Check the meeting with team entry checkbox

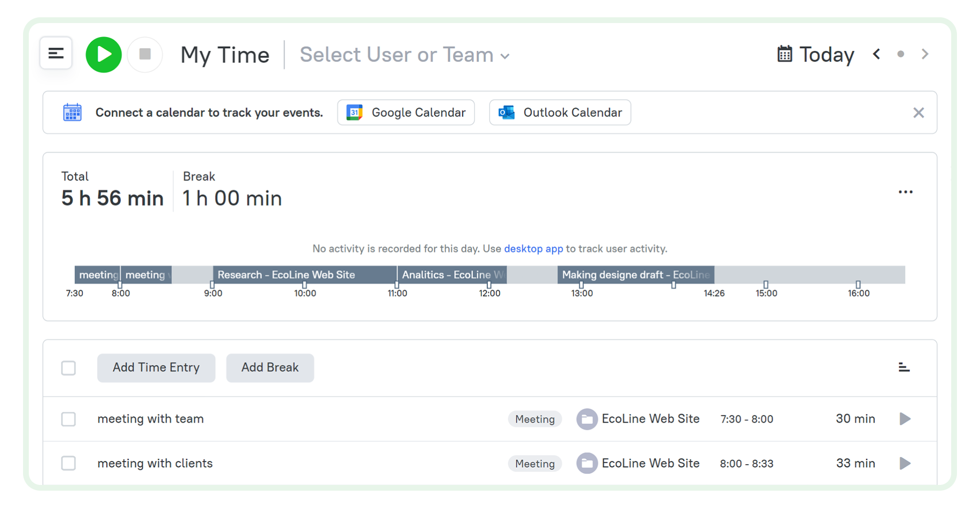(69, 419)
